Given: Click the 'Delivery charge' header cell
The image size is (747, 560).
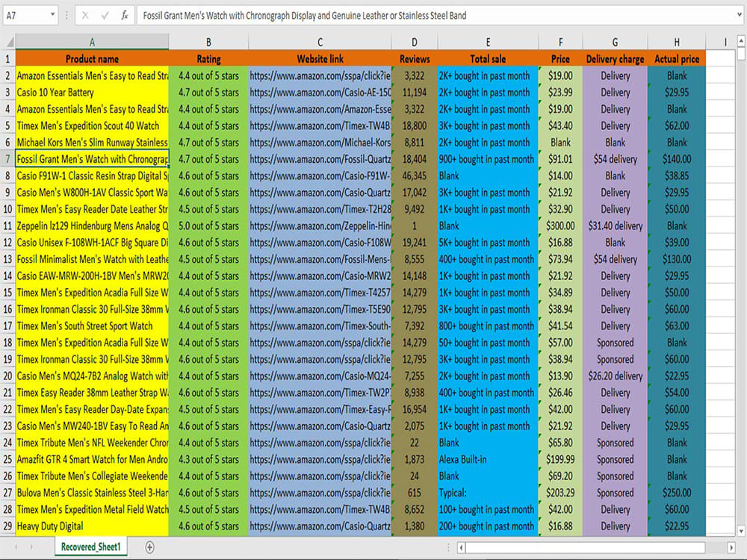Looking at the screenshot, I should click(615, 59).
